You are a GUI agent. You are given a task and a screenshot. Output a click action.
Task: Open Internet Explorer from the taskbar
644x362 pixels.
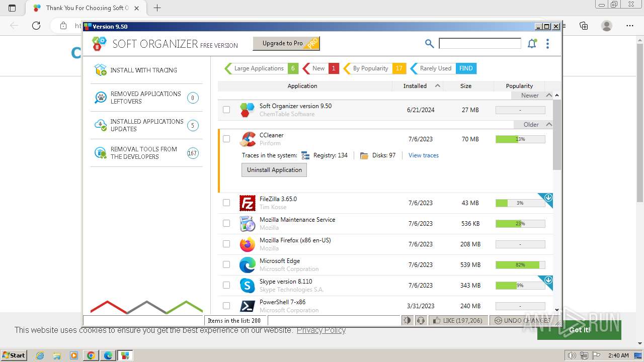tap(40, 355)
